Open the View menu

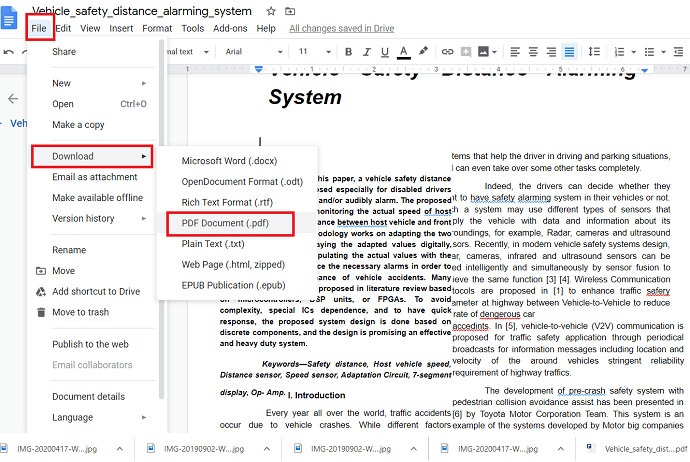point(90,28)
